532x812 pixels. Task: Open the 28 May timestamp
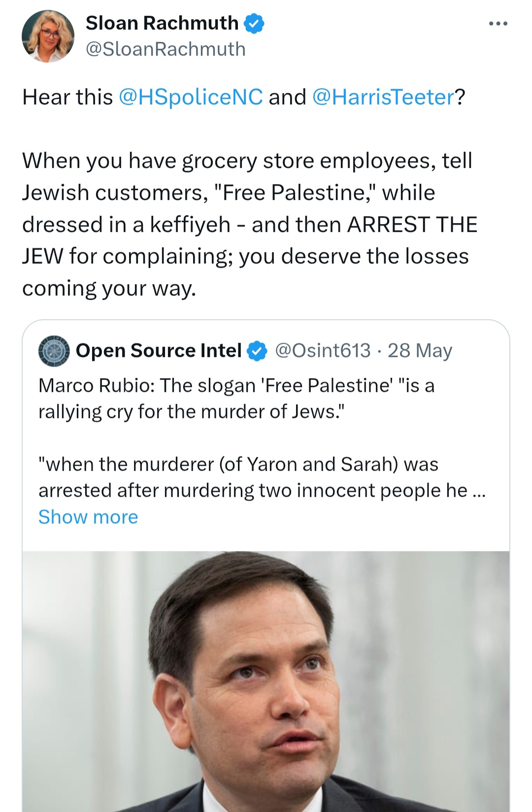(420, 351)
